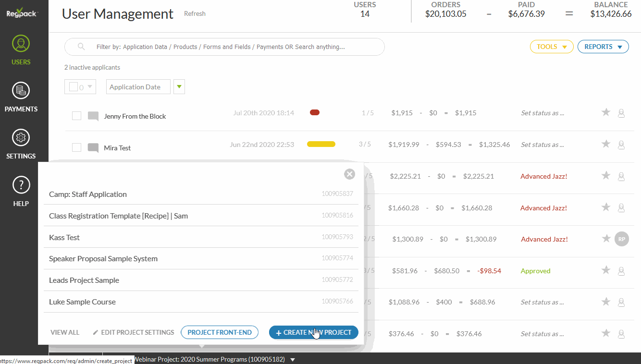Tick the checkbox beside Mira Test
This screenshot has width=641, height=364.
click(x=76, y=147)
